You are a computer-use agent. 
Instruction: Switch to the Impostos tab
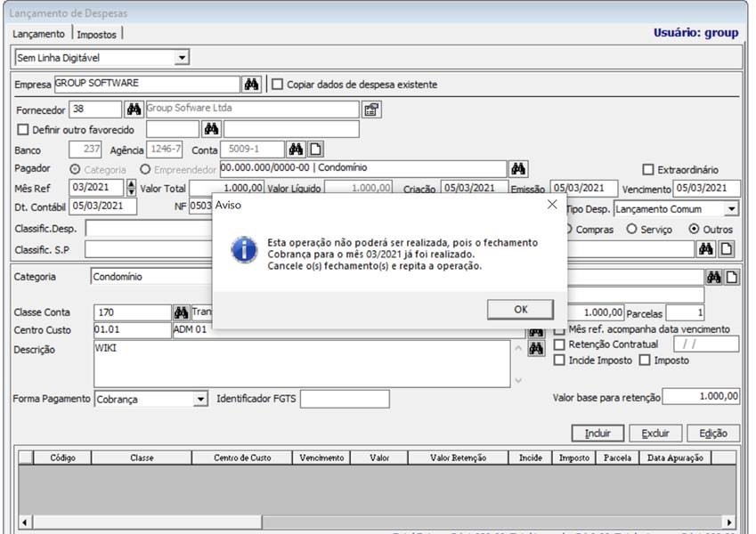click(x=96, y=35)
